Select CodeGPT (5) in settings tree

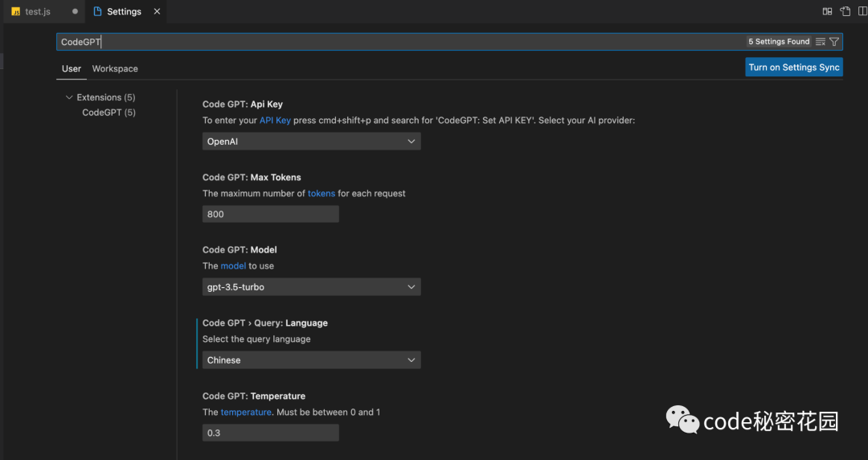[x=109, y=113]
